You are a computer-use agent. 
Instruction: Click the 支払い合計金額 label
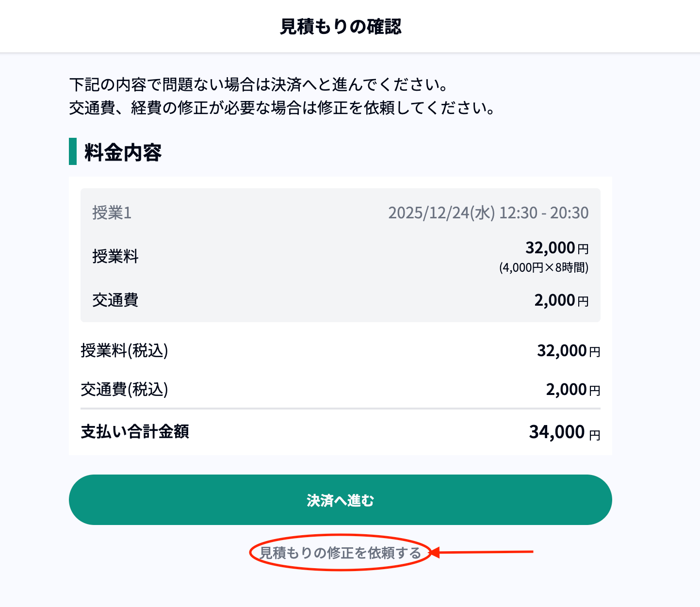(x=135, y=431)
